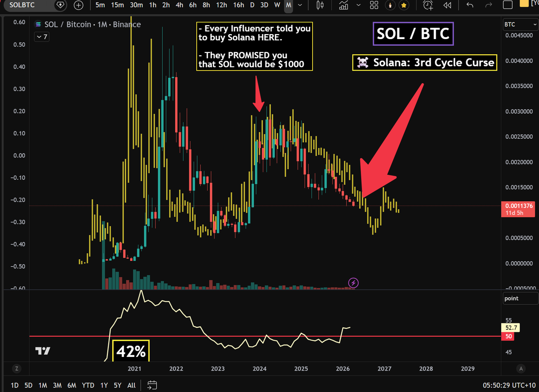539x392 pixels.
Task: Set the chart range to 6M
Action: coord(71,385)
